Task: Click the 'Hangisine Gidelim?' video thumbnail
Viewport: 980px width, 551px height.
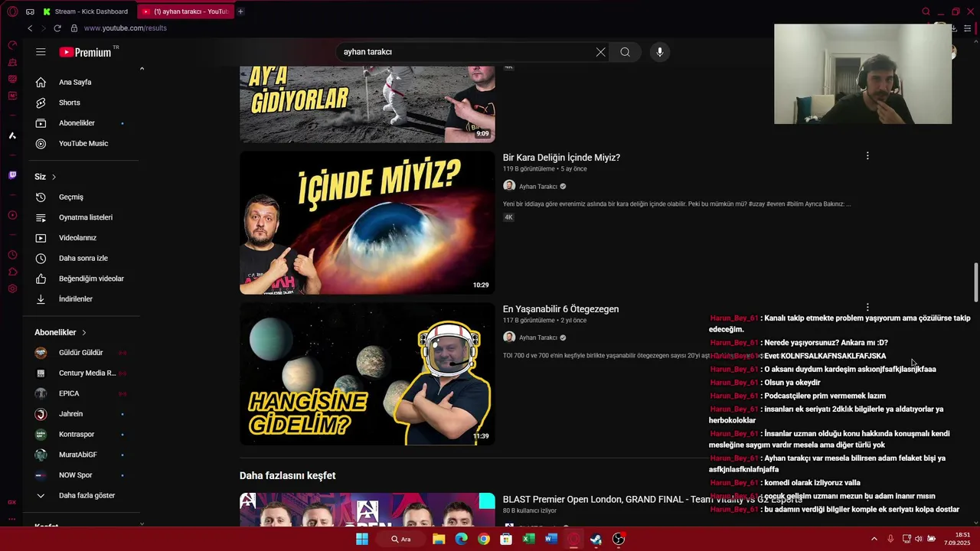Action: [x=367, y=373]
